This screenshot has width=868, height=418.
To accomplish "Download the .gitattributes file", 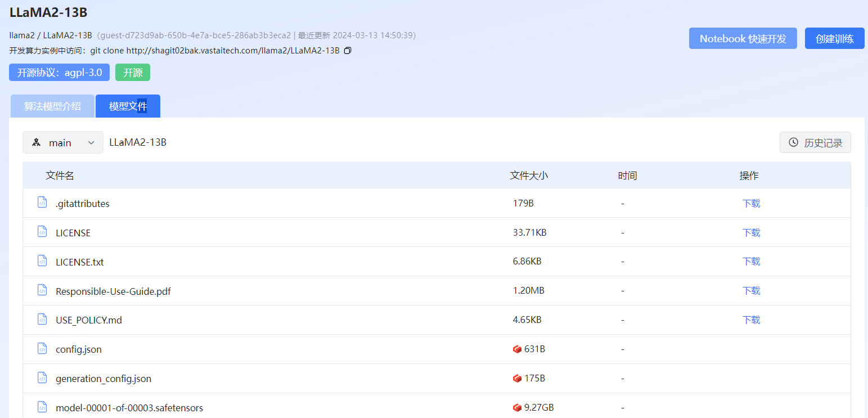I will [751, 203].
